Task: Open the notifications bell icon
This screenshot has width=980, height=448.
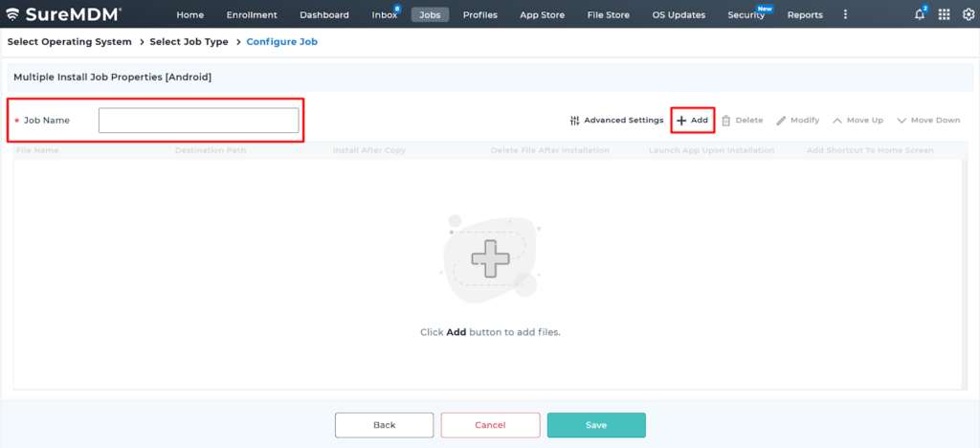Action: 920,14
